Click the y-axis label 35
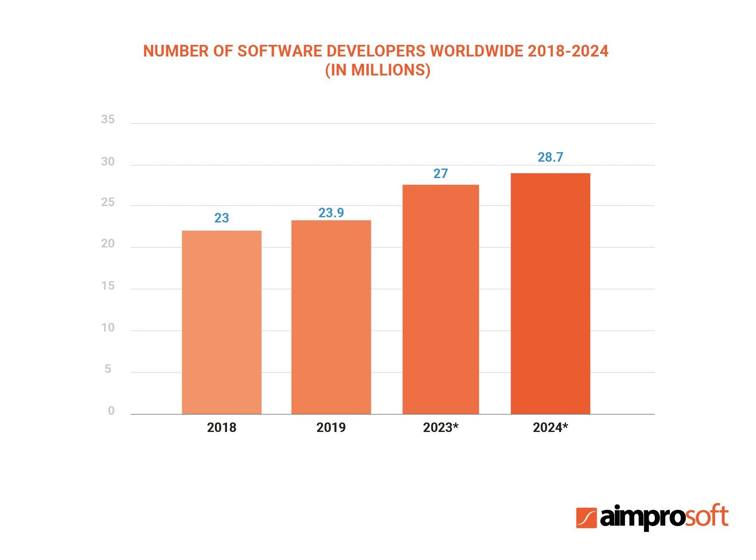 coord(108,119)
